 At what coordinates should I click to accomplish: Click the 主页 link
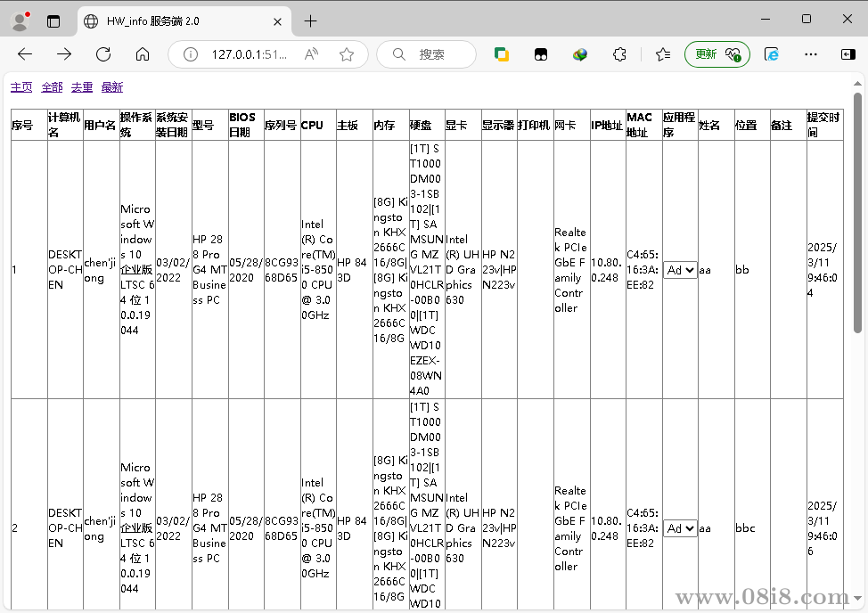(21, 87)
